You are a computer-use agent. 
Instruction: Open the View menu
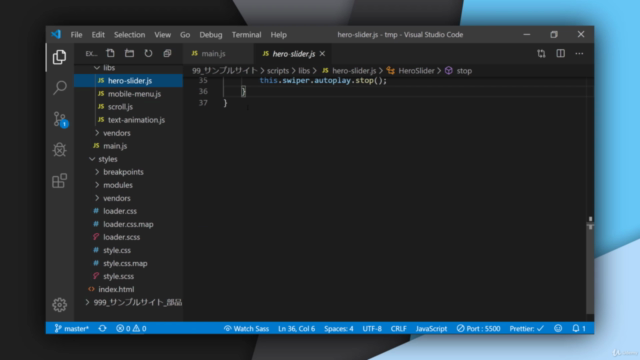162,35
